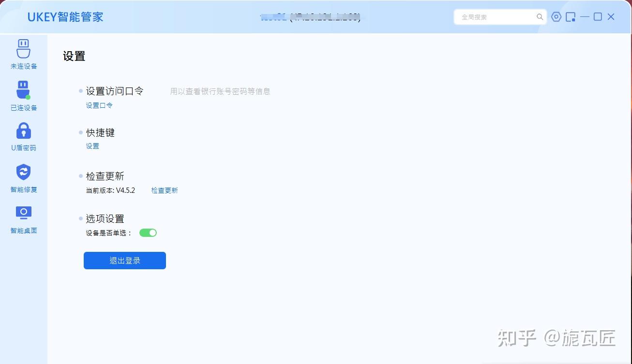632x364 pixels.
Task: Click the search magnifier in the search box
Action: click(x=540, y=16)
